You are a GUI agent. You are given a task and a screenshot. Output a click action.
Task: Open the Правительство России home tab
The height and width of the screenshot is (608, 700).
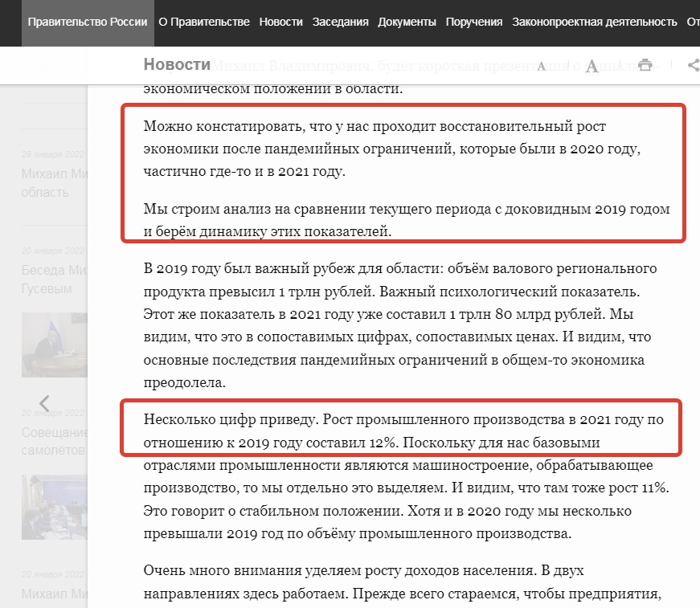click(88, 22)
